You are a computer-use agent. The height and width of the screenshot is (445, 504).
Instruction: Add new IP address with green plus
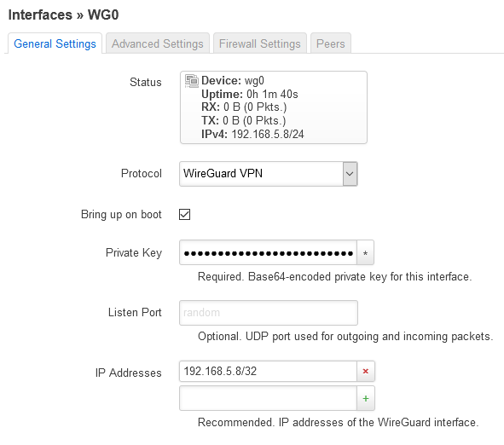[366, 398]
